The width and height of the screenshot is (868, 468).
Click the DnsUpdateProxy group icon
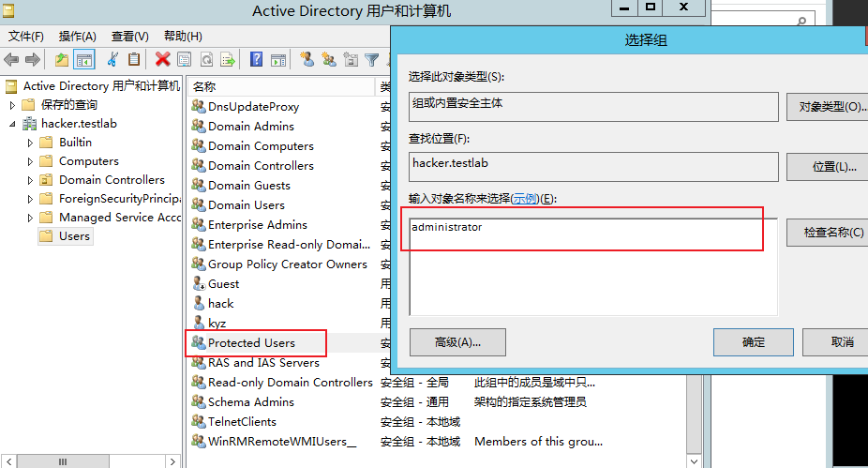(x=198, y=106)
